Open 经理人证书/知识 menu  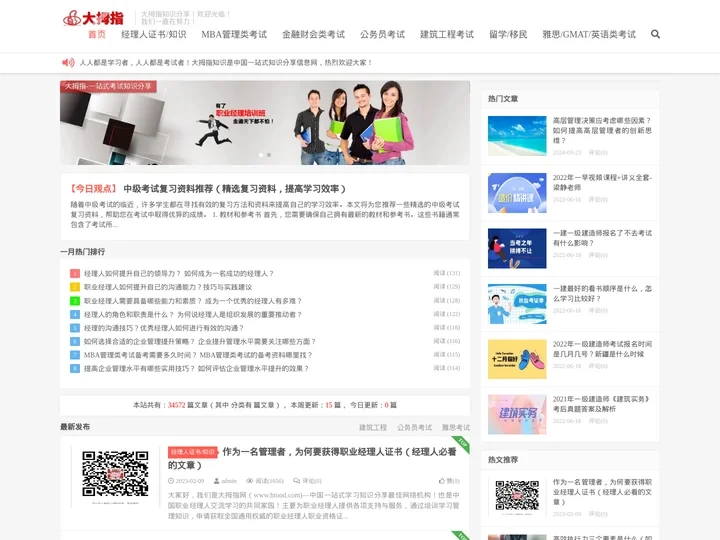pyautogui.click(x=154, y=34)
